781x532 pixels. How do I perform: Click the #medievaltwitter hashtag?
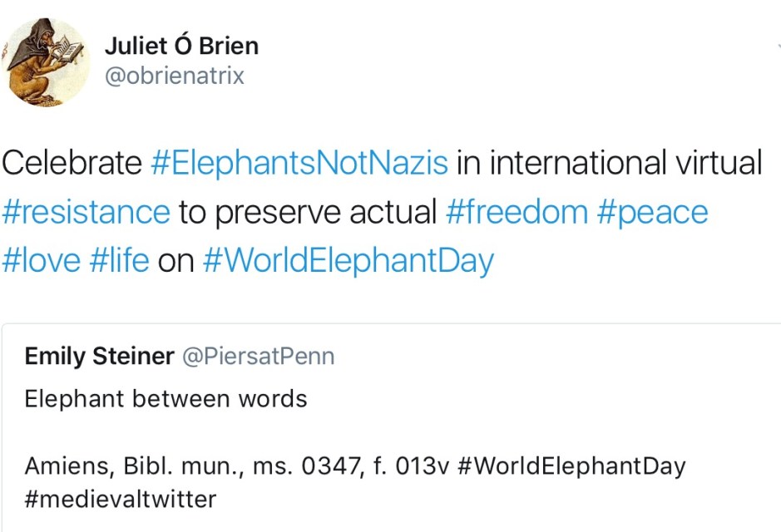click(x=121, y=499)
